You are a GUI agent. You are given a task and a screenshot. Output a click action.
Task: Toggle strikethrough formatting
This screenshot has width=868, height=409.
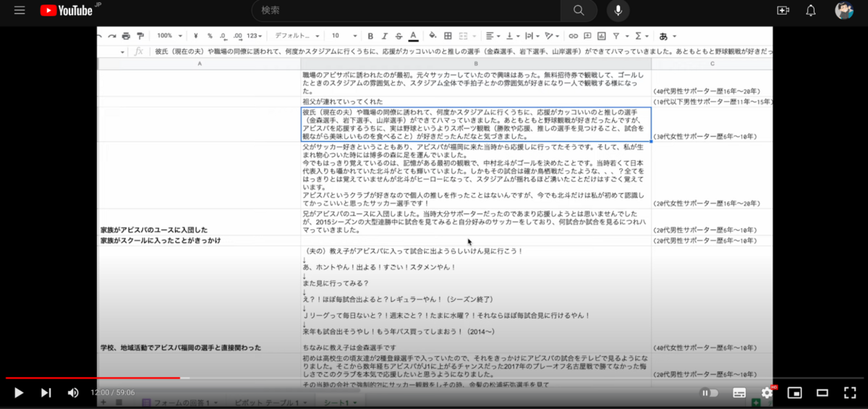click(398, 35)
